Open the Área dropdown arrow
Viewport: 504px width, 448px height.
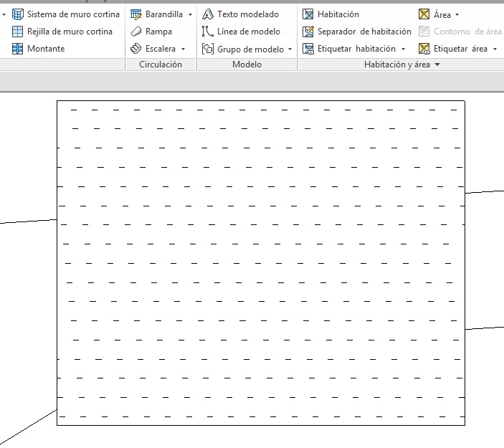(457, 14)
